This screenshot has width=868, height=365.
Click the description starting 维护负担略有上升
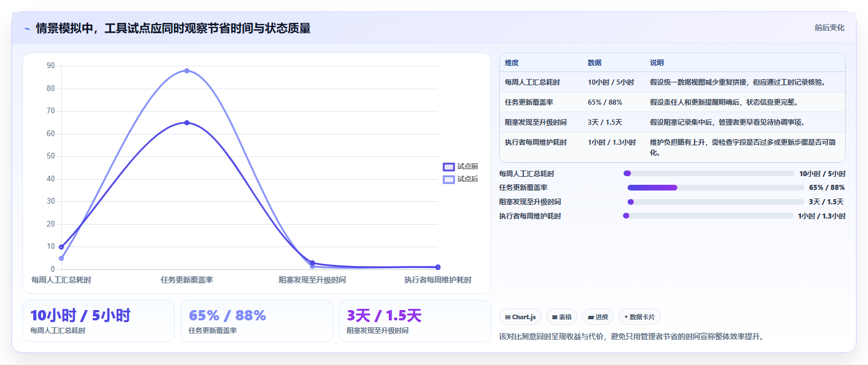[744, 148]
